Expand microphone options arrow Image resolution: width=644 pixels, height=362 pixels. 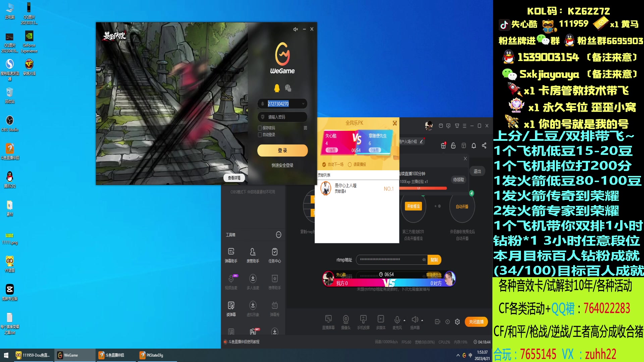coord(405,320)
